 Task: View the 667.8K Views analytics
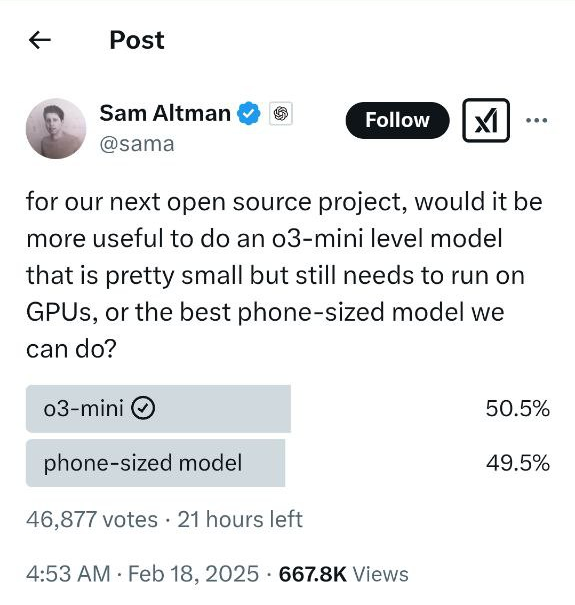coord(343,573)
